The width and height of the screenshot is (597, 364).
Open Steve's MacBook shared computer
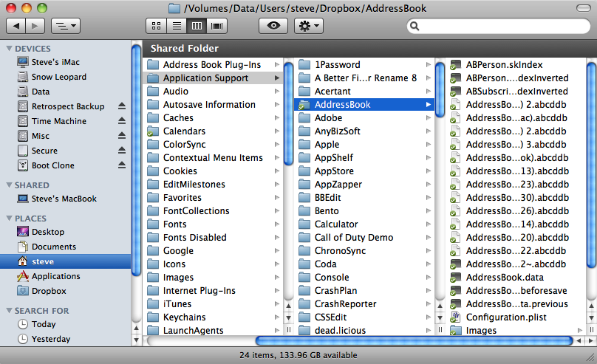pyautogui.click(x=66, y=199)
